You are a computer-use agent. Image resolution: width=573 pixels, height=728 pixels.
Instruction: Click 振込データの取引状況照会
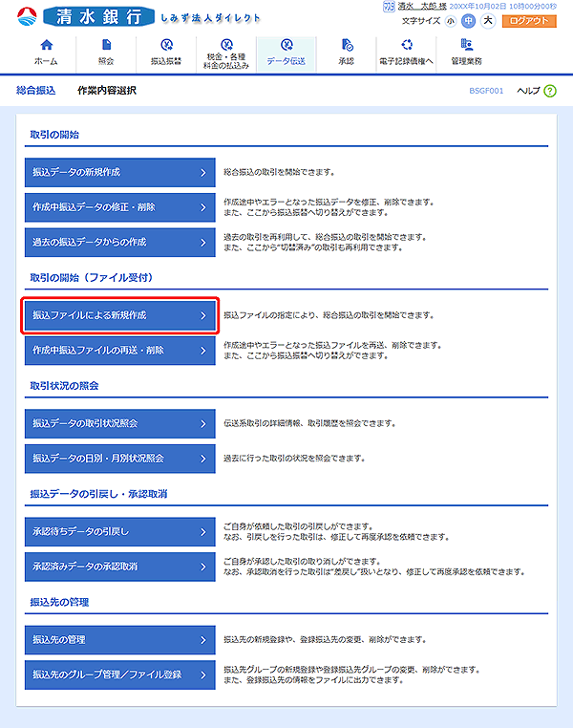[x=119, y=422]
